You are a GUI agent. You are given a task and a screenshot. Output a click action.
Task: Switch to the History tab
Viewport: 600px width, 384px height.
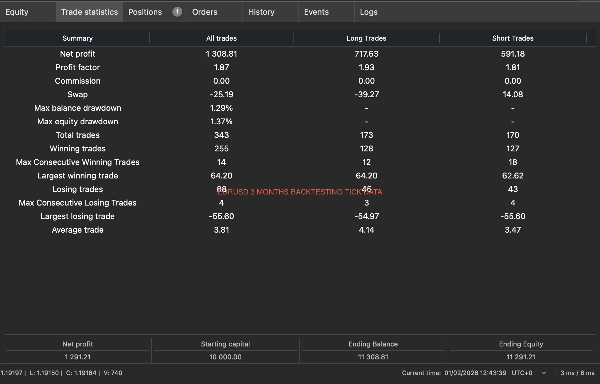pyautogui.click(x=261, y=12)
